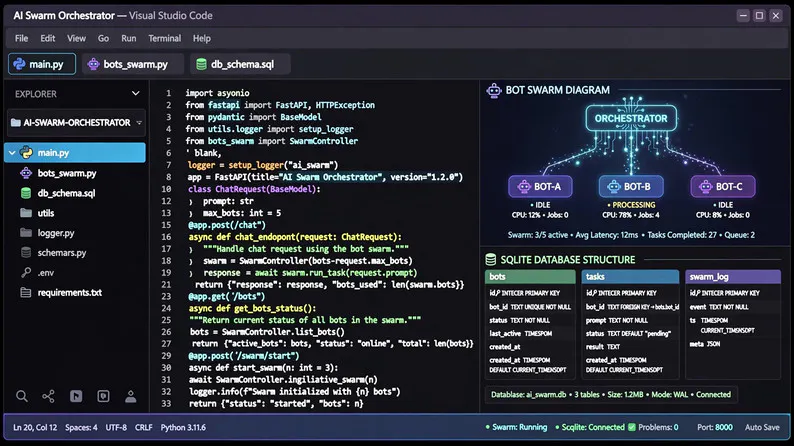Click the 'Database: ai_swarm.db' info bar
Screen dimensions: 794x446
(611, 394)
